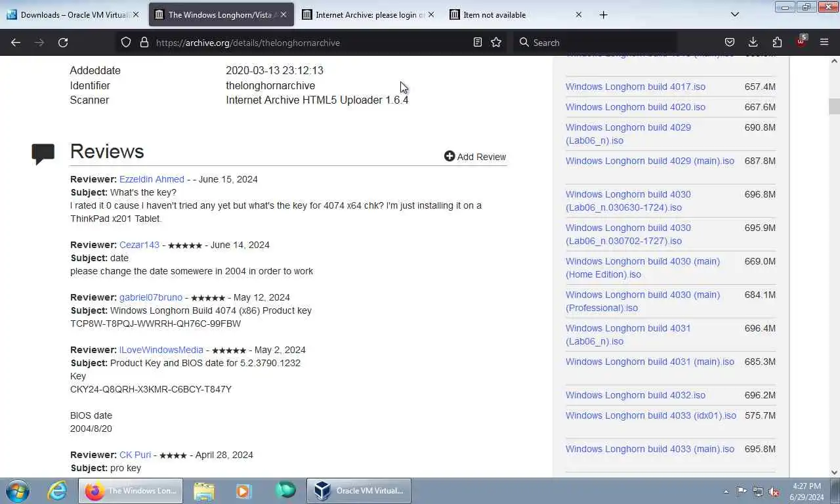Show hidden tray icons arrow

tap(726, 492)
